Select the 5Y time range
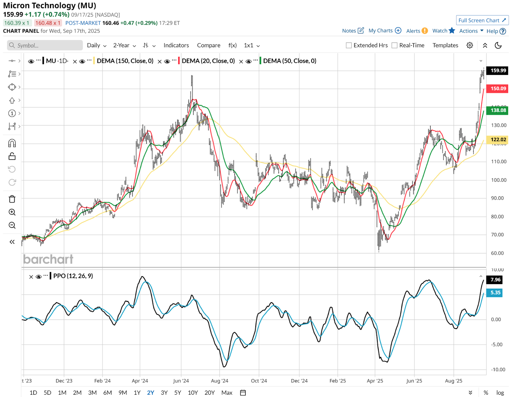 pos(178,393)
